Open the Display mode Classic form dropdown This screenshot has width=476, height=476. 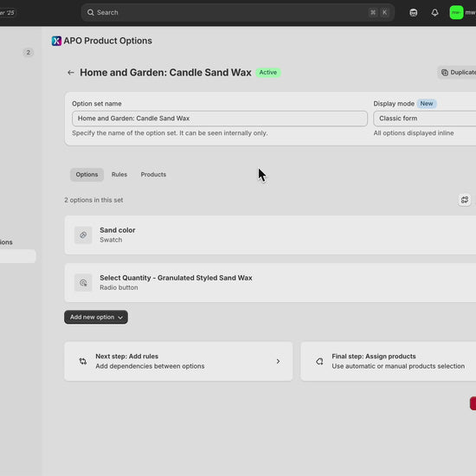click(425, 119)
